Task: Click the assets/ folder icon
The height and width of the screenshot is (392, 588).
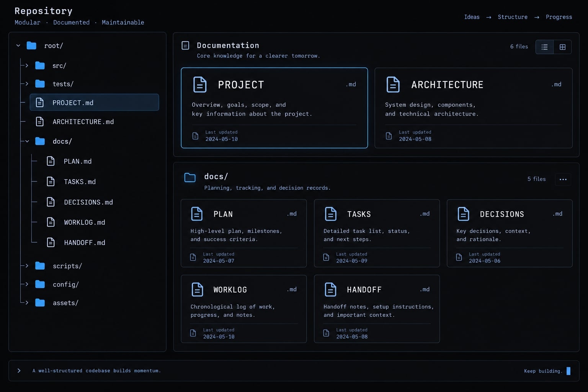Action: coord(40,302)
